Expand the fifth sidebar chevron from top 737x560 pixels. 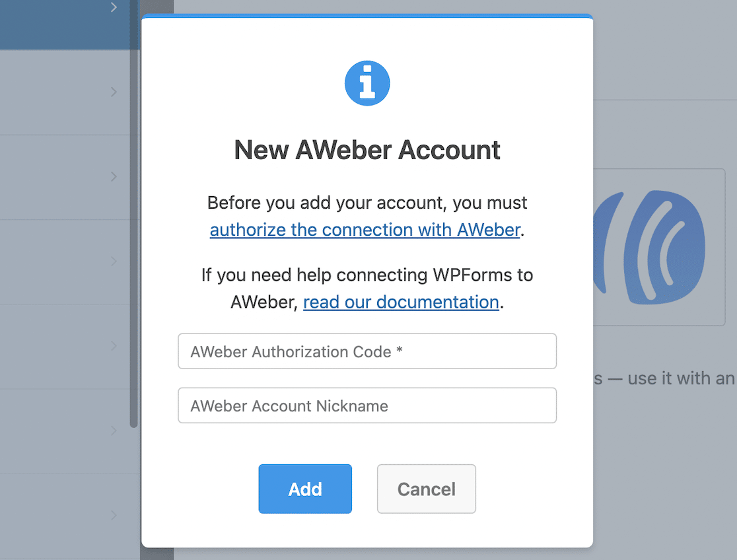[114, 345]
